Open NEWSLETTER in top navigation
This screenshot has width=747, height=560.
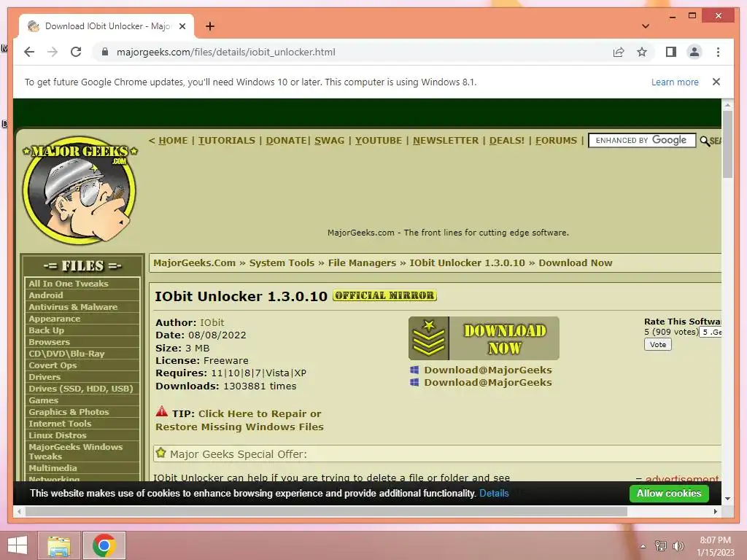pos(446,141)
